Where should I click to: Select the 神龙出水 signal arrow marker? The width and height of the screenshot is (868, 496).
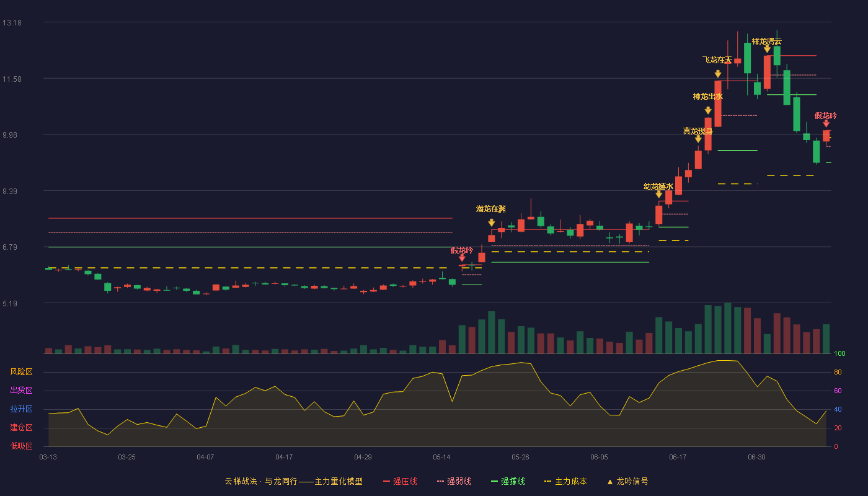coord(708,110)
